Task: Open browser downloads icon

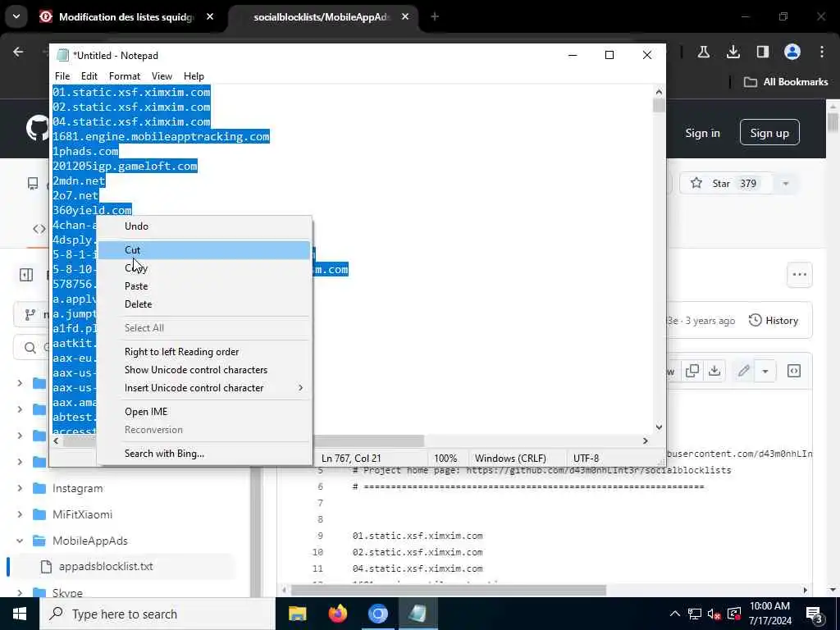Action: coord(733,52)
